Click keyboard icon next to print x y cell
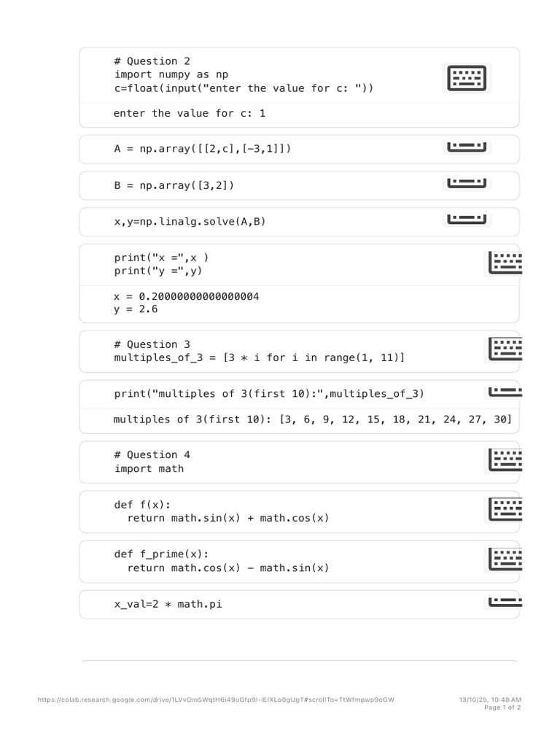This screenshot has height=747, width=560. tap(505, 263)
